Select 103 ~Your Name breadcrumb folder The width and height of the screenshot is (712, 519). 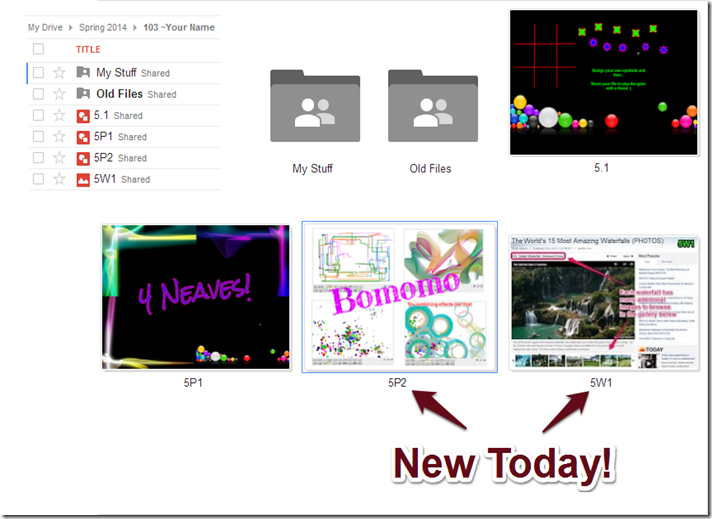point(179,27)
